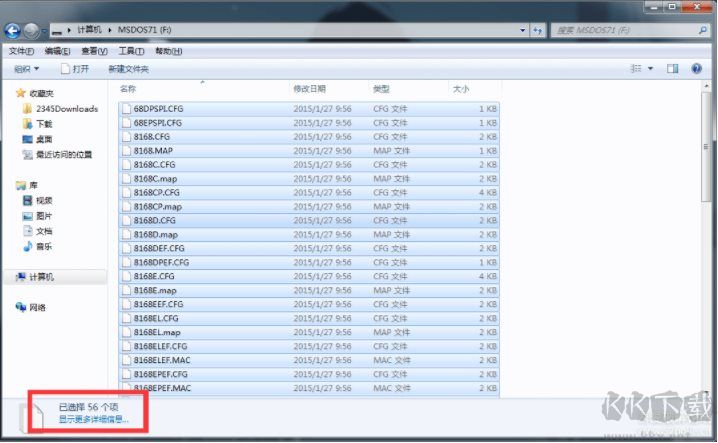Select file 8168EPEF.CFG
This screenshot has width=718, height=443.
(309, 374)
